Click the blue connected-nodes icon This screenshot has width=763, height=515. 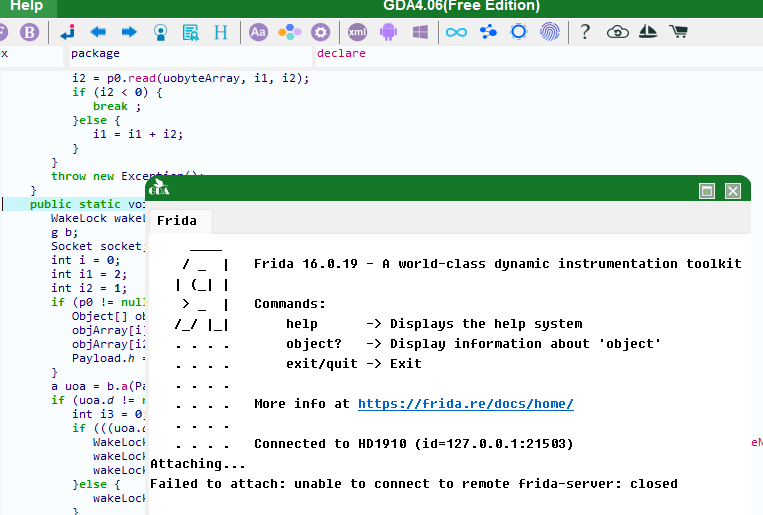tap(488, 33)
